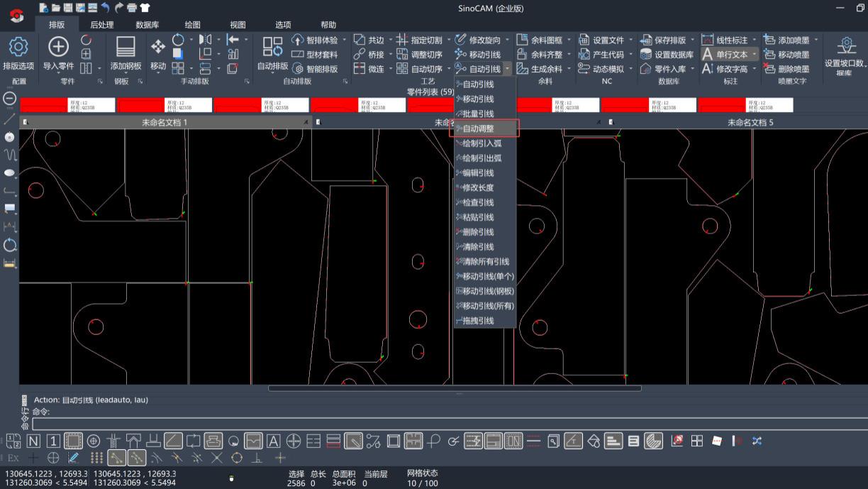
Task: Click the 添加钢板 add plate icon
Action: point(126,48)
